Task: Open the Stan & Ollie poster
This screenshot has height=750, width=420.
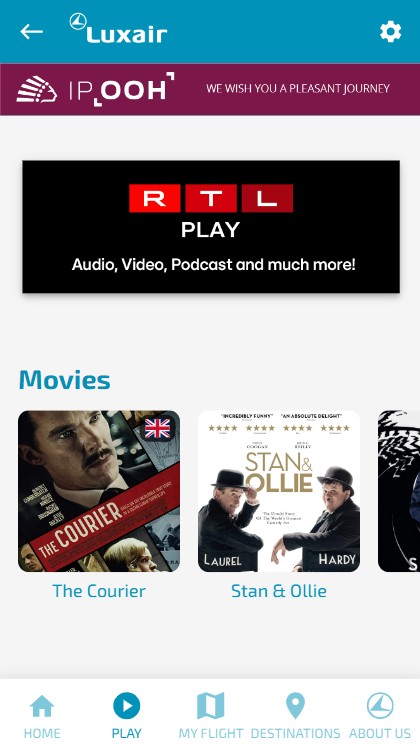Action: pos(279,491)
